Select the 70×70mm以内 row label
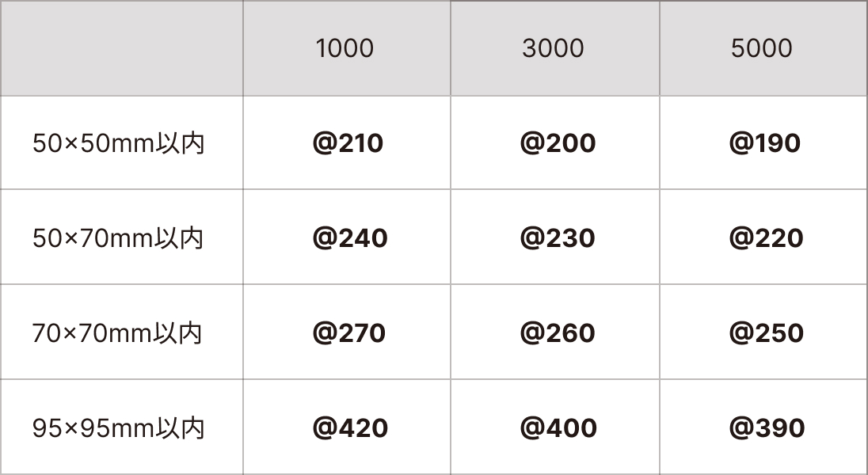 tap(117, 333)
